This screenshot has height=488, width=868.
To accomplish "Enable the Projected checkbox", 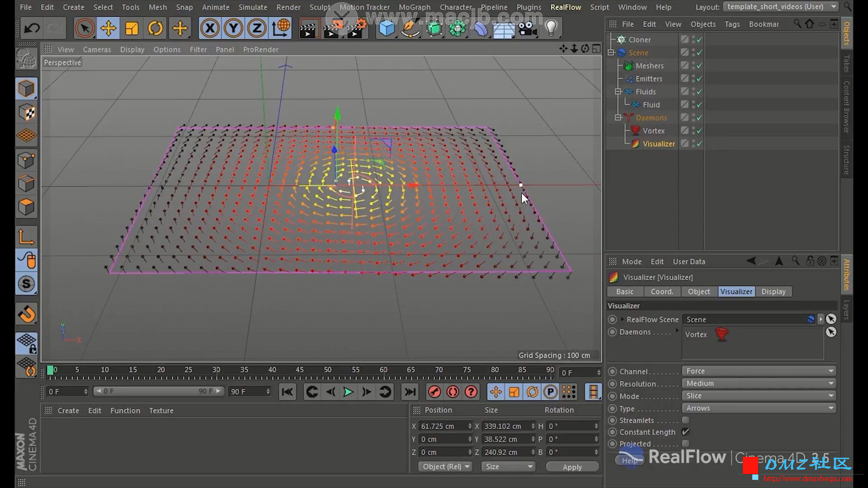I will 685,444.
